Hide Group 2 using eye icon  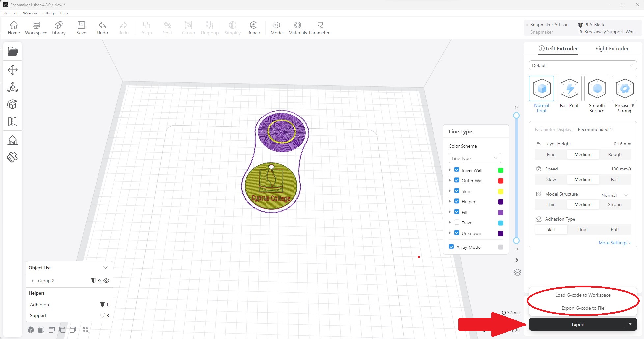[x=106, y=281]
